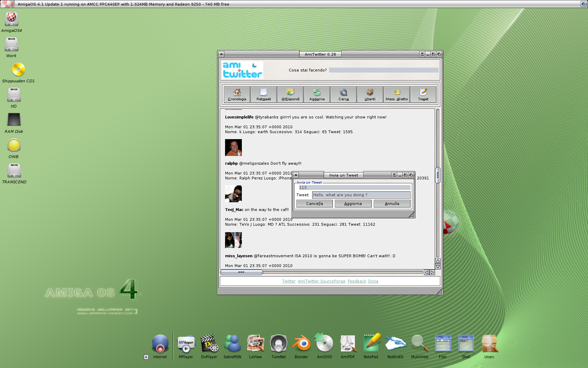The height and width of the screenshot is (368, 588).
Task: Refresh tweets with the Aggiorna toolbar icon
Action: click(x=317, y=95)
